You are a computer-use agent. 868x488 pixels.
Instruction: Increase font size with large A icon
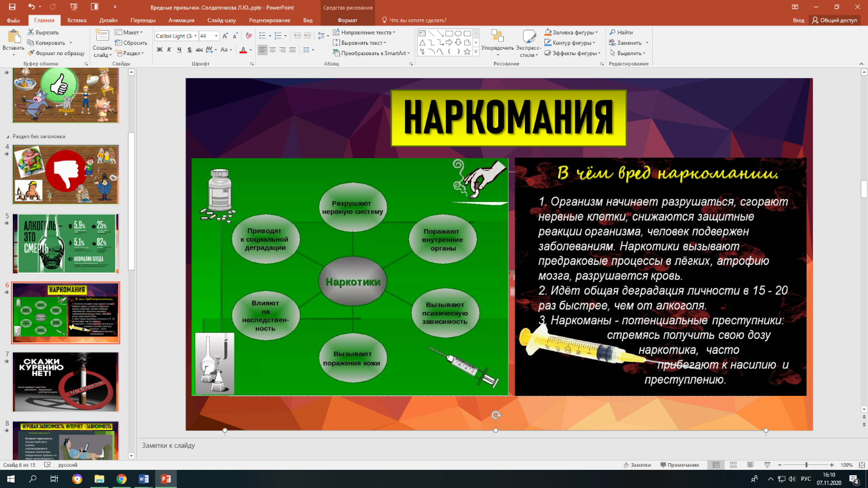(x=225, y=36)
